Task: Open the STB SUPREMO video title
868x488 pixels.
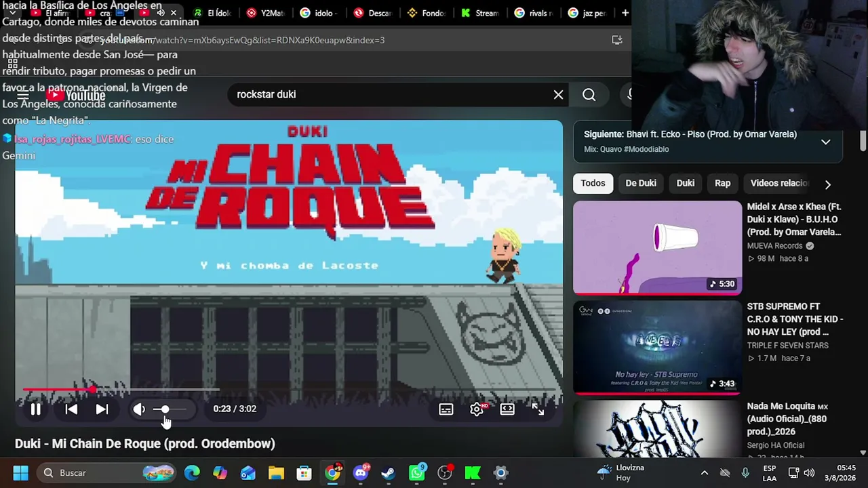Action: pos(795,319)
